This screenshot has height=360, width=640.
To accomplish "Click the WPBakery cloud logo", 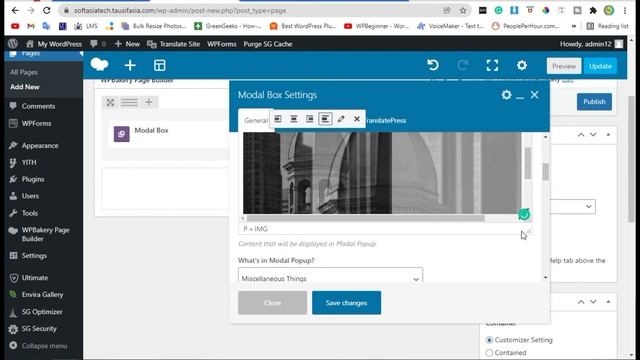I will pos(99,64).
